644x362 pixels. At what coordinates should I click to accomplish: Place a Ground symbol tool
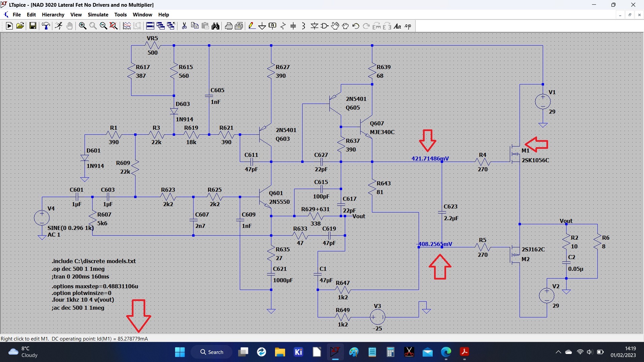pyautogui.click(x=262, y=26)
